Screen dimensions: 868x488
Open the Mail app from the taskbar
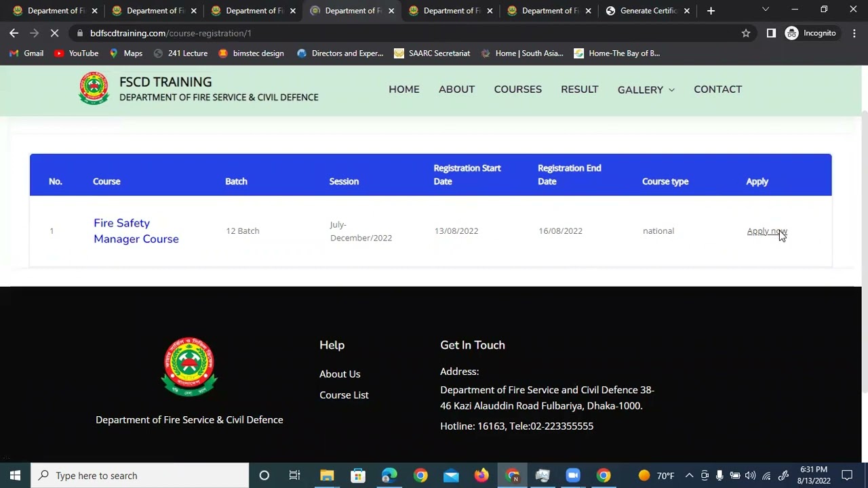(x=451, y=476)
